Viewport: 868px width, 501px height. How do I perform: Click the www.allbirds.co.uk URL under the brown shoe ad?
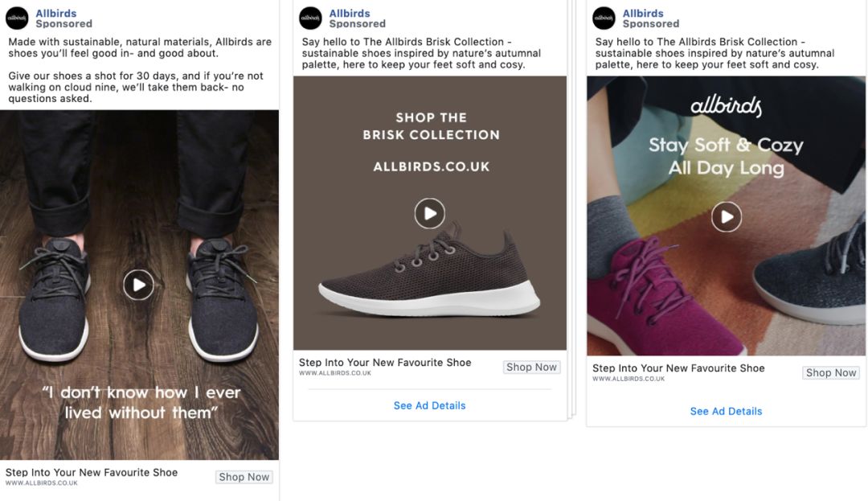[x=335, y=373]
